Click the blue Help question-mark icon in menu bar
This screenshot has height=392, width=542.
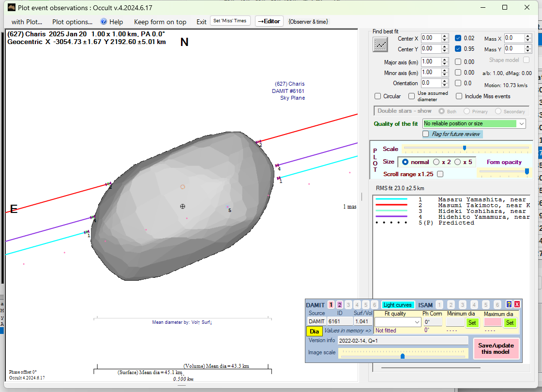104,22
